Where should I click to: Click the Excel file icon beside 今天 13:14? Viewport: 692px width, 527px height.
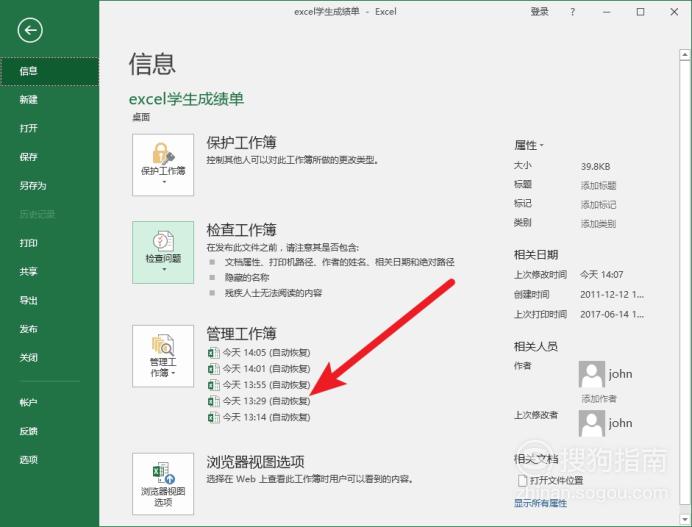pyautogui.click(x=214, y=417)
